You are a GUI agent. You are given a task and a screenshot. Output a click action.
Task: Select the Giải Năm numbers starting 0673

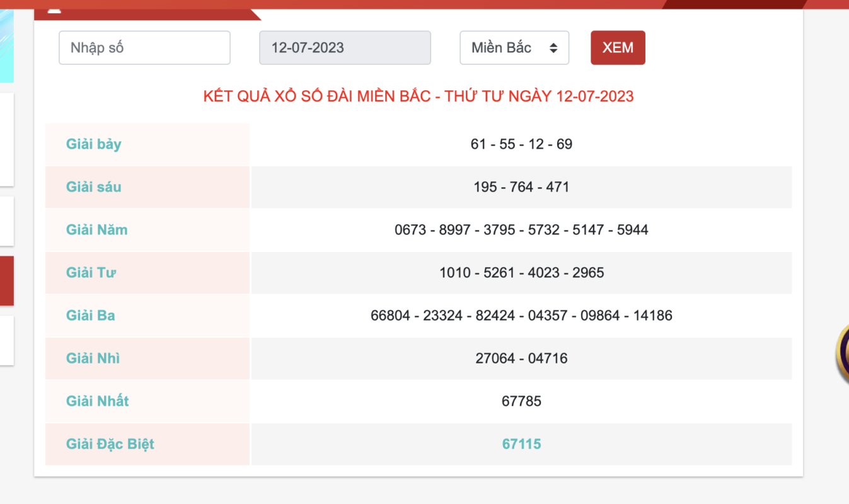pyautogui.click(x=521, y=230)
